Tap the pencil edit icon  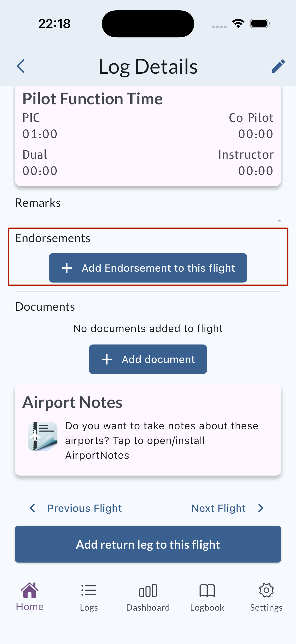click(278, 66)
